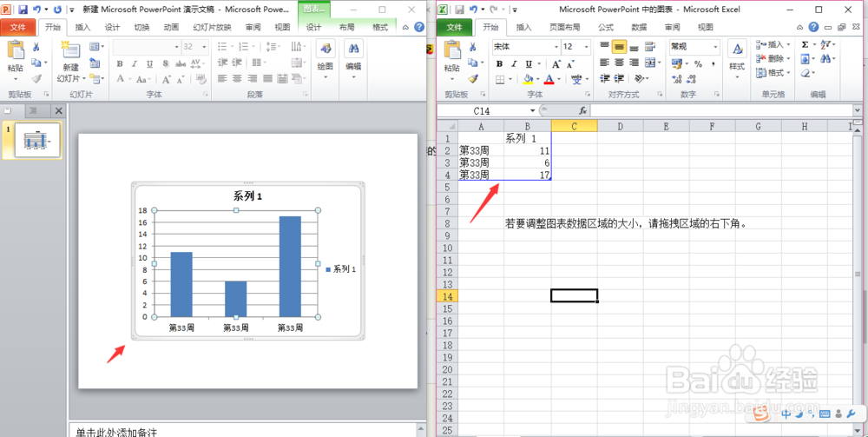The width and height of the screenshot is (868, 437).
Task: Open Number Format dropdown (常规)
Action: [x=715, y=47]
